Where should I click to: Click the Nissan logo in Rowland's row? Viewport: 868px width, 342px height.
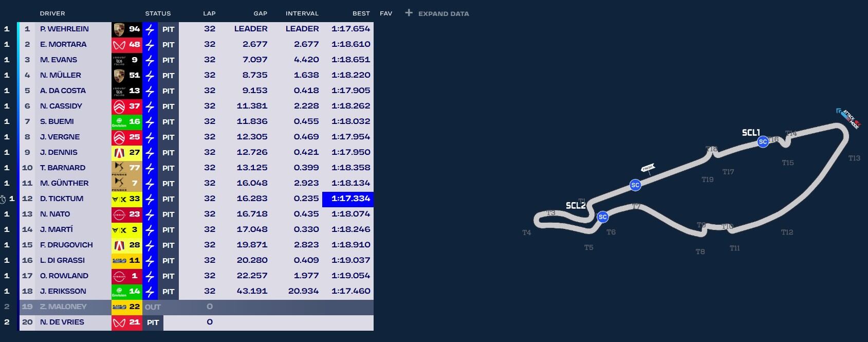(x=119, y=276)
